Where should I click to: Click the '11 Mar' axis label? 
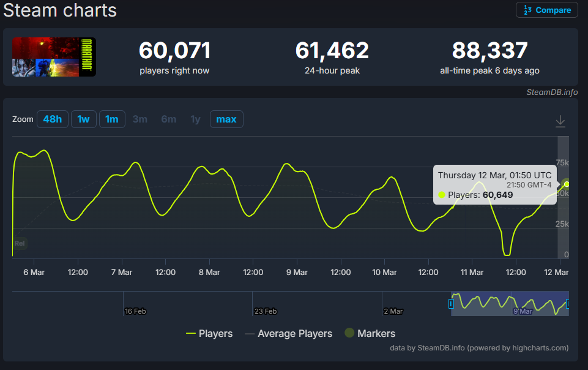472,273
